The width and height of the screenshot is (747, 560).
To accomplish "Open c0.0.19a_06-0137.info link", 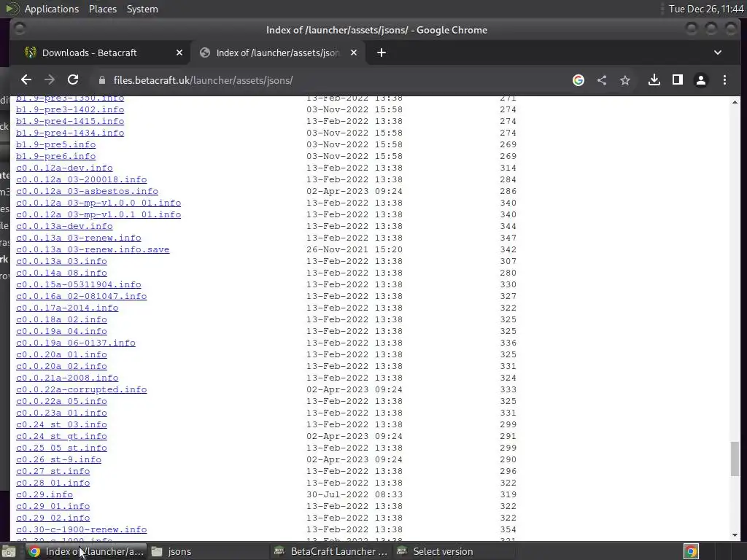I will [76, 343].
